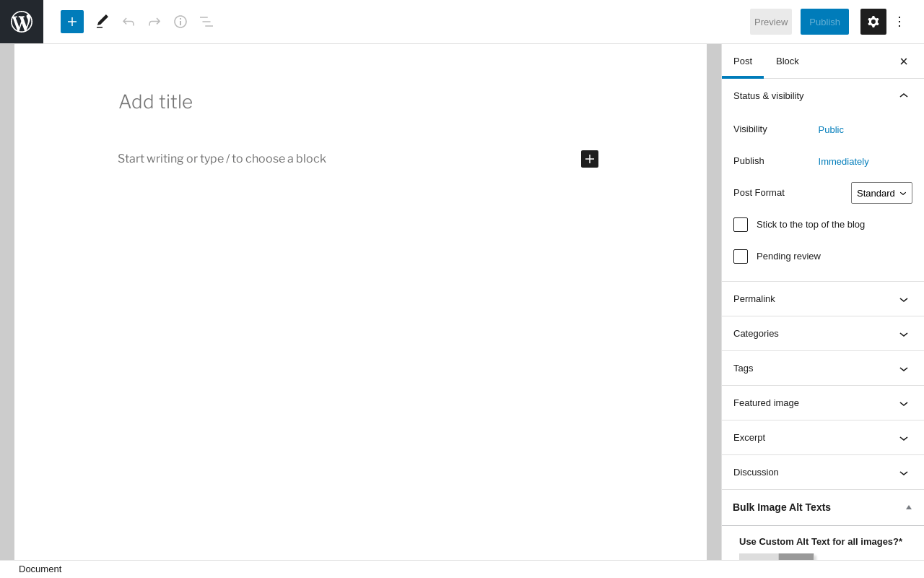Click the Redo arrow in the toolbar
This screenshot has height=578, width=924.
[x=154, y=22]
